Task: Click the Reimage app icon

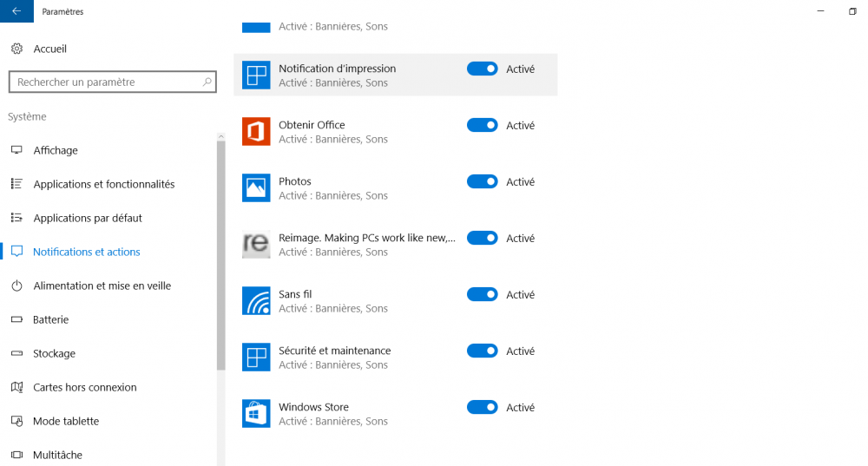Action: pyautogui.click(x=256, y=244)
